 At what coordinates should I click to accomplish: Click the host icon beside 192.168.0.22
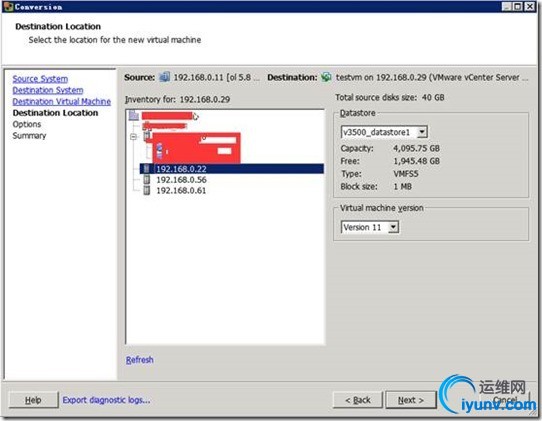pyautogui.click(x=147, y=169)
